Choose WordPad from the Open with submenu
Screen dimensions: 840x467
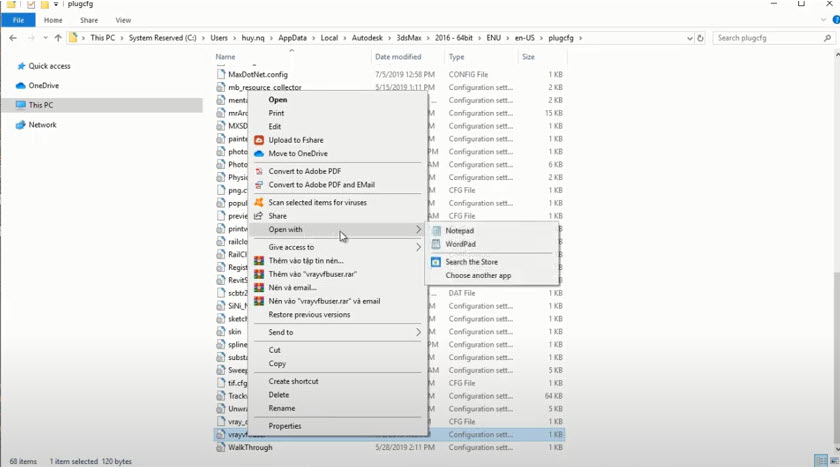[460, 244]
